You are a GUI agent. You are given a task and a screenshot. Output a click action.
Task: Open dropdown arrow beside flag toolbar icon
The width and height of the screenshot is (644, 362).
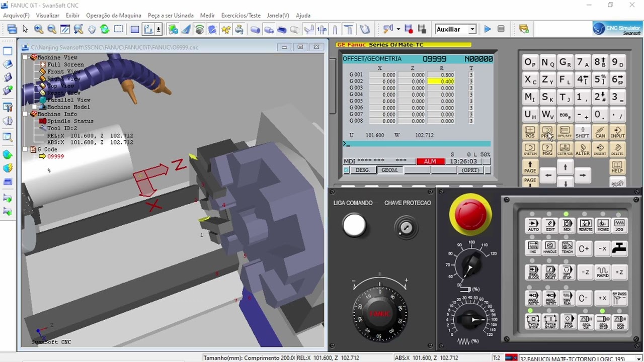tap(398, 29)
